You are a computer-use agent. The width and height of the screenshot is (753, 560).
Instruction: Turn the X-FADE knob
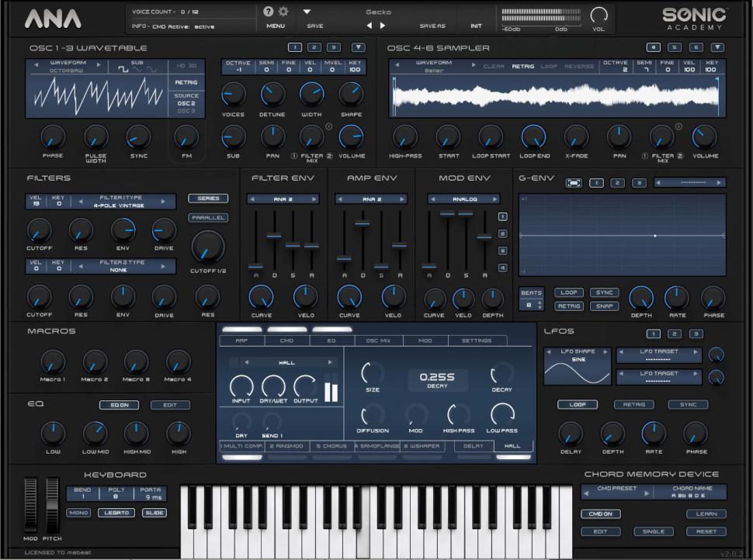pos(576,137)
